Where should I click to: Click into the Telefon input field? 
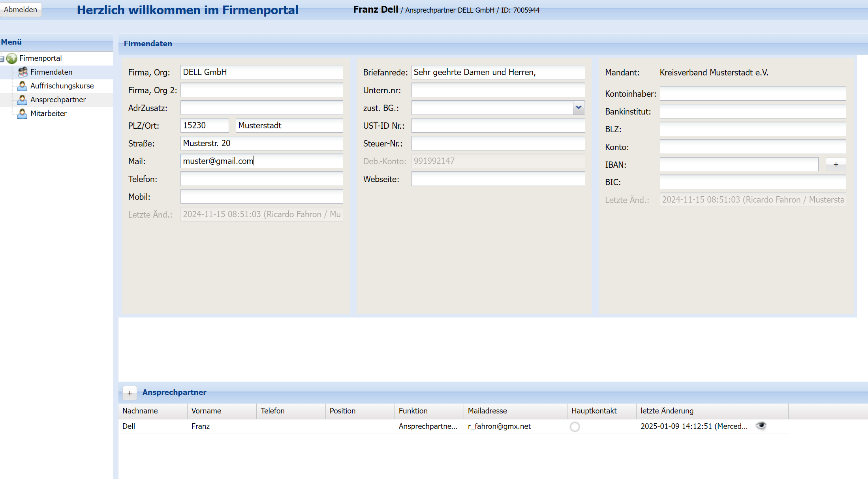[261, 179]
